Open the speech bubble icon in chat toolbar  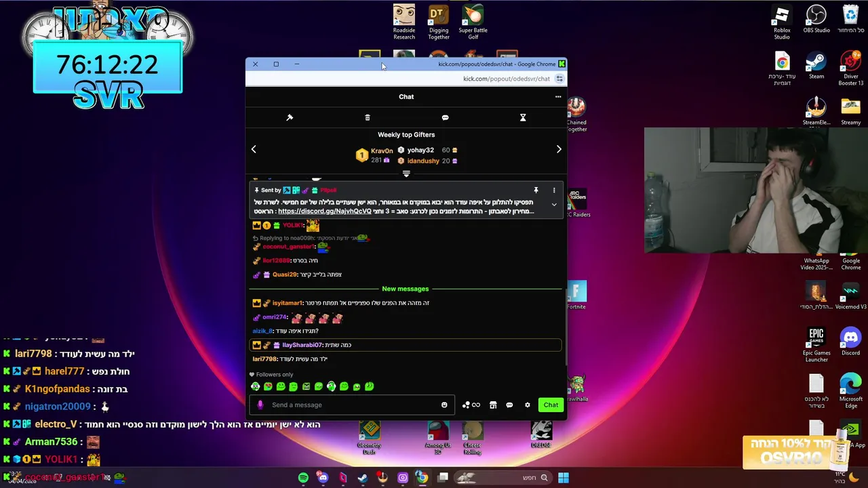[445, 117]
